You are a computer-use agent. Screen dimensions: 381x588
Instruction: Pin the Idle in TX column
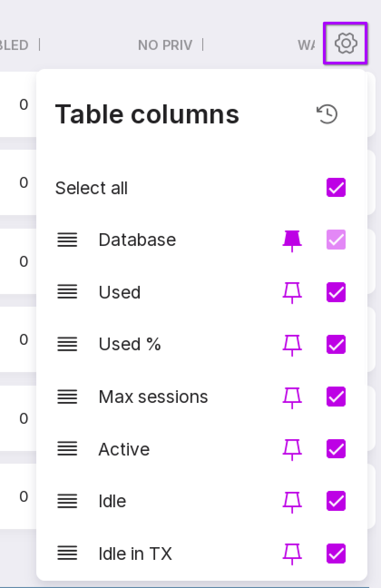point(292,554)
